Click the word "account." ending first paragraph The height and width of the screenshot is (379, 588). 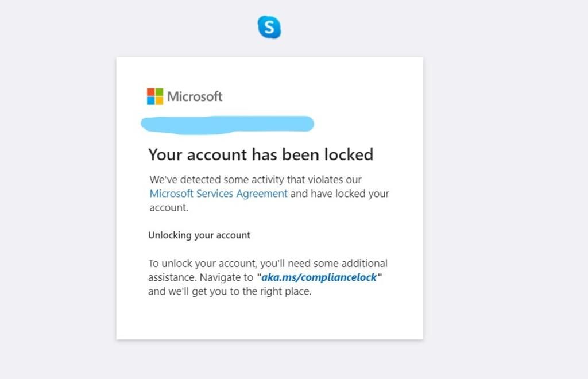[x=169, y=208]
